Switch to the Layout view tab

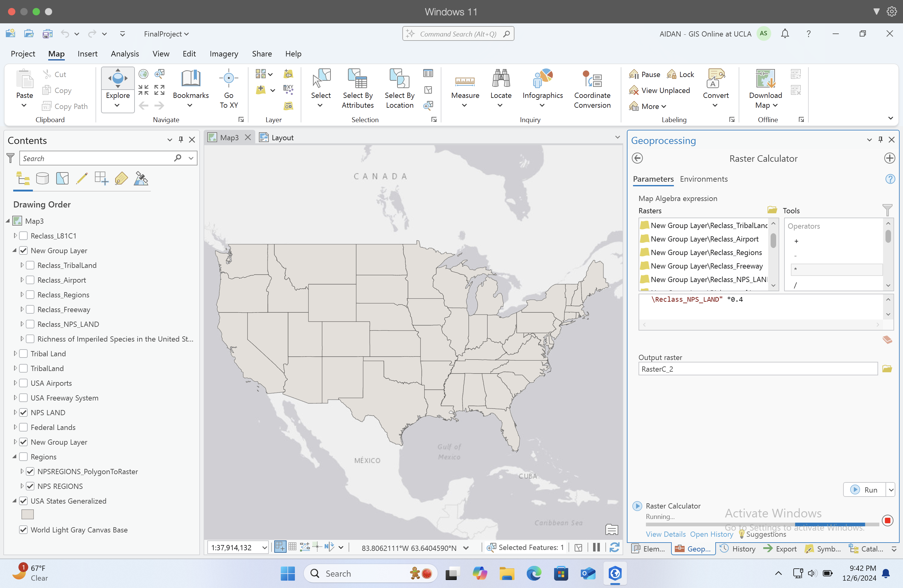277,137
